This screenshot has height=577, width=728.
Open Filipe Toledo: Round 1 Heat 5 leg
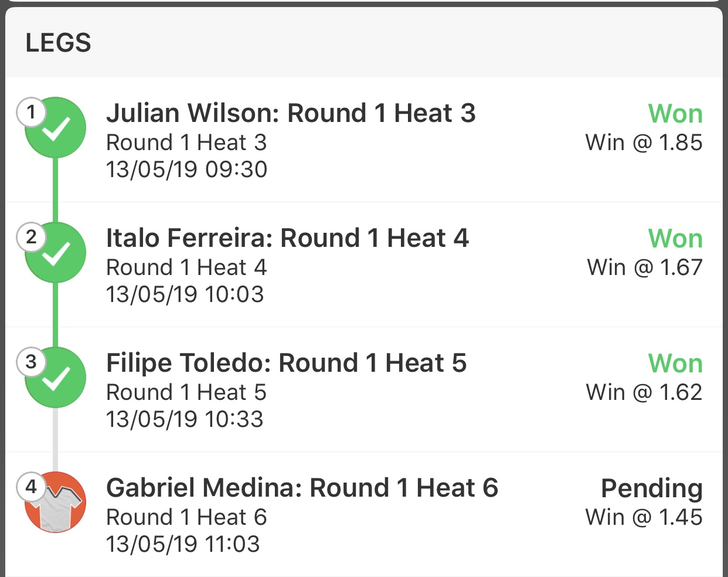coord(364,389)
